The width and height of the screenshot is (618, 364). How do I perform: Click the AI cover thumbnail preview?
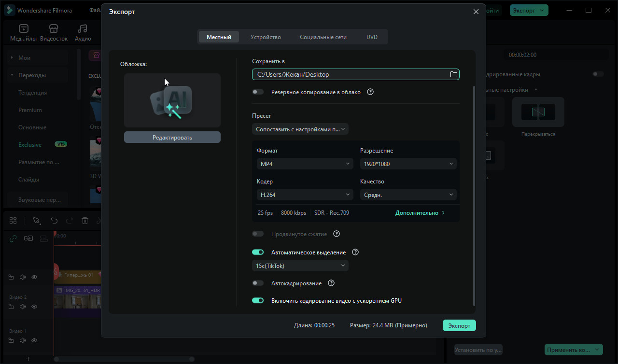tap(172, 100)
